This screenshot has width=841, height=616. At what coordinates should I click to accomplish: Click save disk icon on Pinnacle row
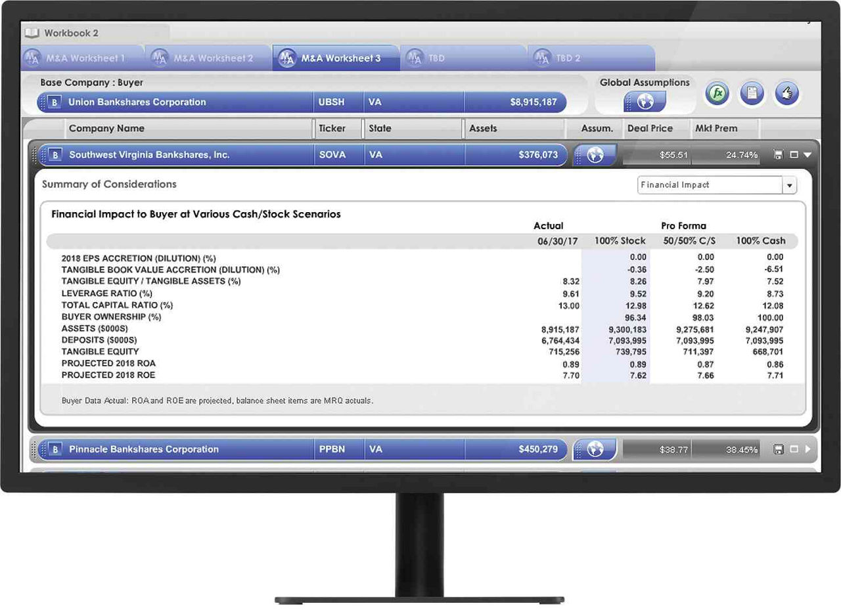tap(779, 450)
